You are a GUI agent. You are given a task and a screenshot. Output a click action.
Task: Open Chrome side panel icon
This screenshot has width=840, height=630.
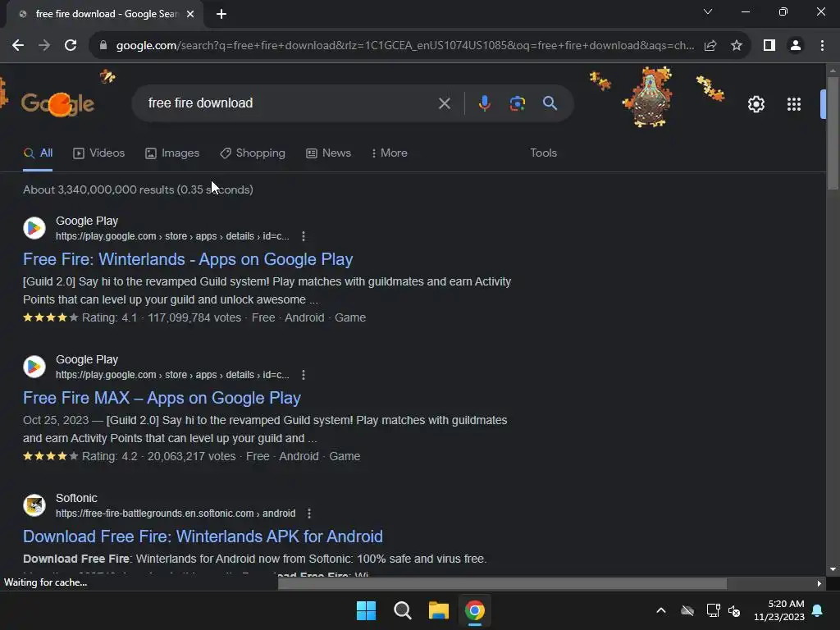coord(769,46)
